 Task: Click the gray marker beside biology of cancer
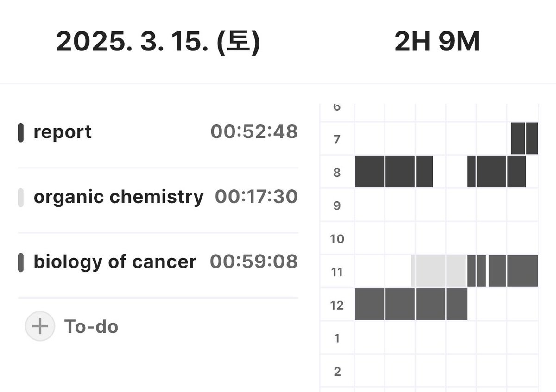(x=20, y=262)
